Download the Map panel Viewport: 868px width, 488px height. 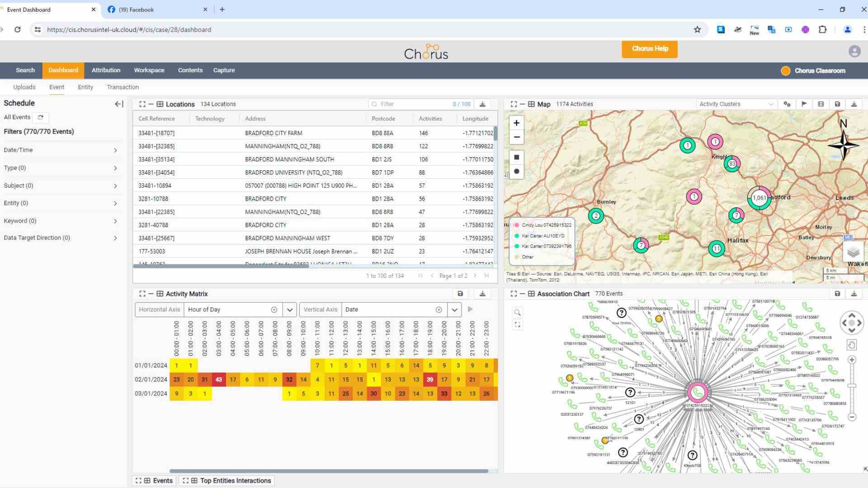point(854,104)
